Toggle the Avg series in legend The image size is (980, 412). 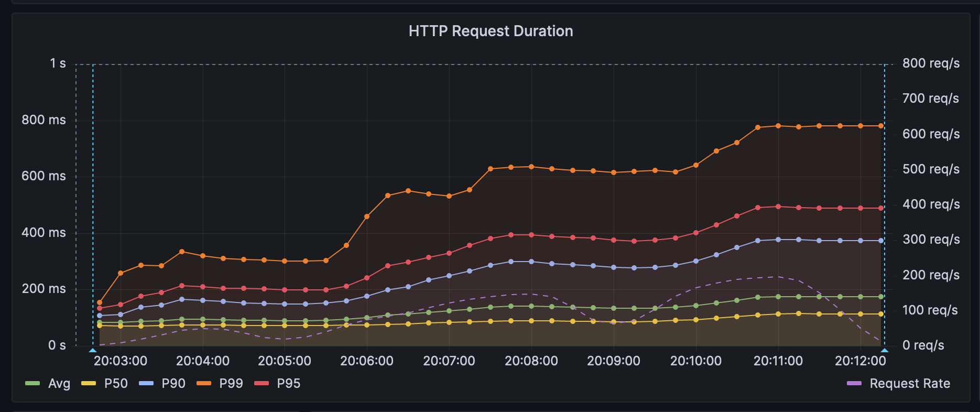click(x=59, y=384)
